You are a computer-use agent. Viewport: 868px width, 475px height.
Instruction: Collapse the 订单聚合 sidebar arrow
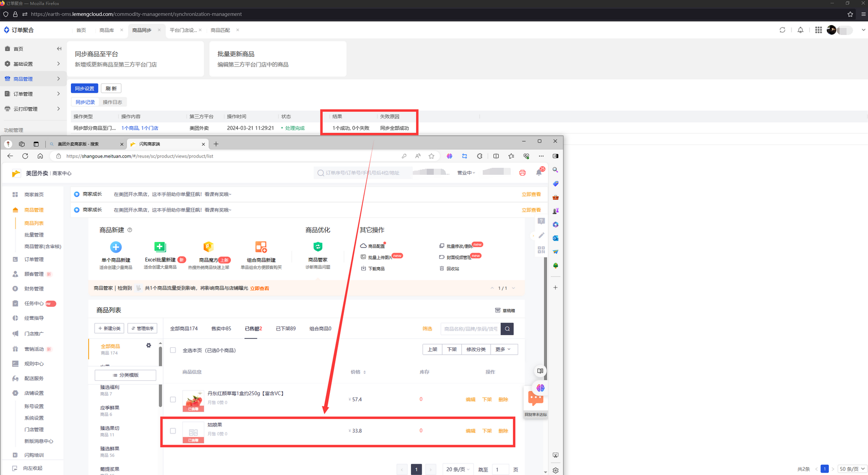tap(59, 48)
